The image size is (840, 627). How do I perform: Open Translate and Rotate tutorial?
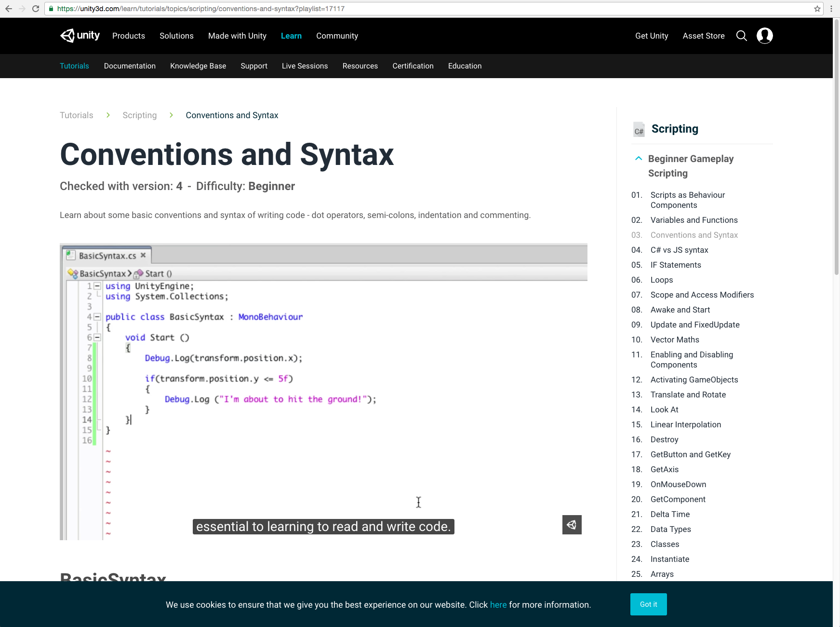(688, 395)
